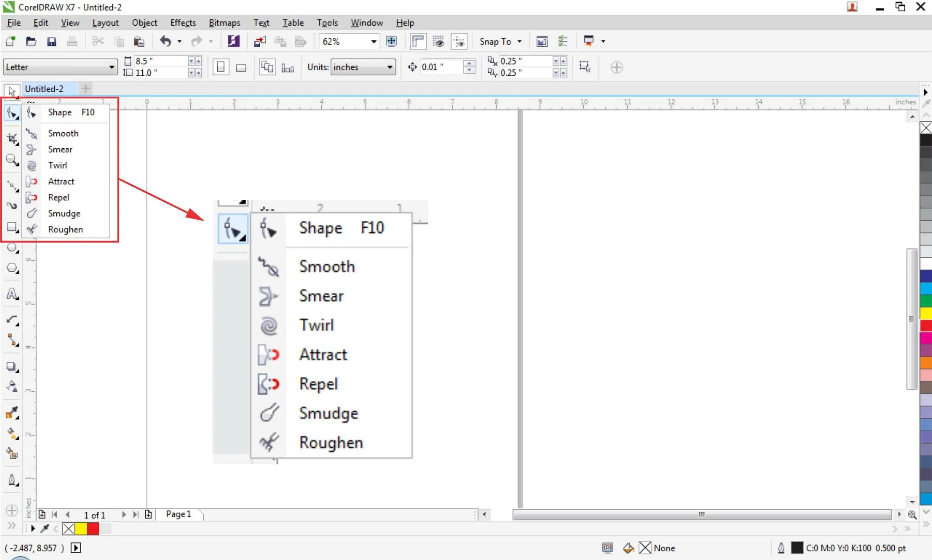Open the Layout menu
This screenshot has width=932, height=560.
point(105,23)
